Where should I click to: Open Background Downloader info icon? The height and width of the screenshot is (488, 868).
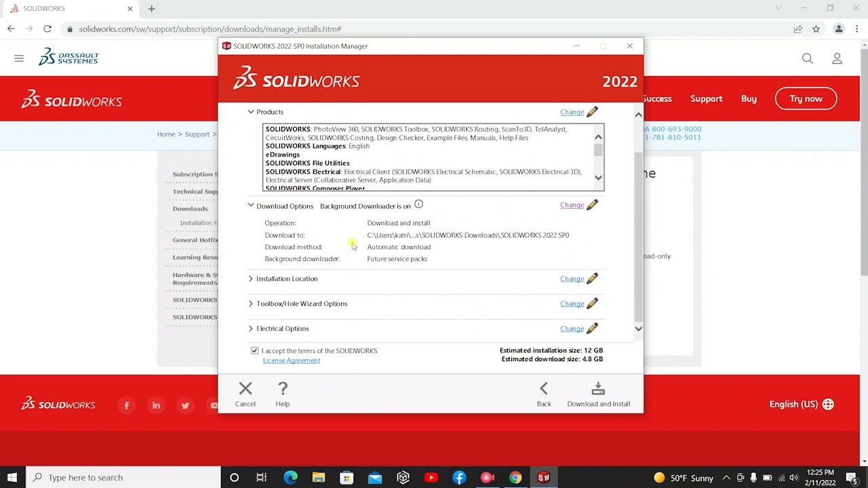tap(418, 205)
